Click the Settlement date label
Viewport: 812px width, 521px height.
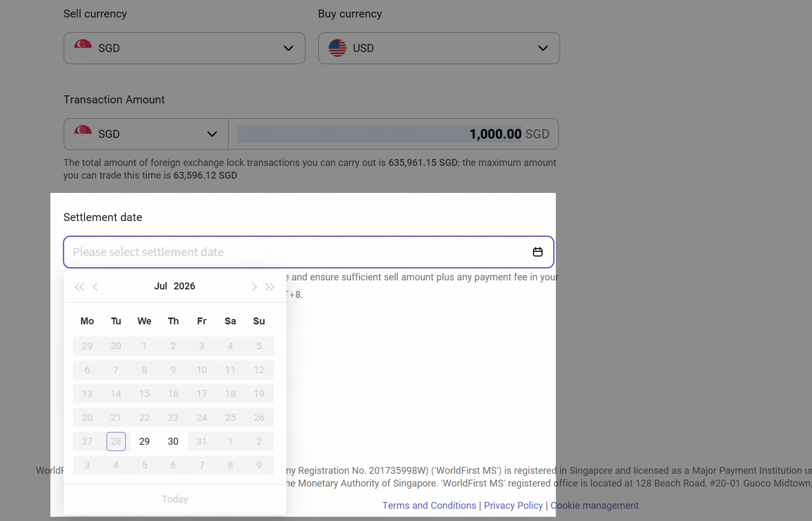103,217
